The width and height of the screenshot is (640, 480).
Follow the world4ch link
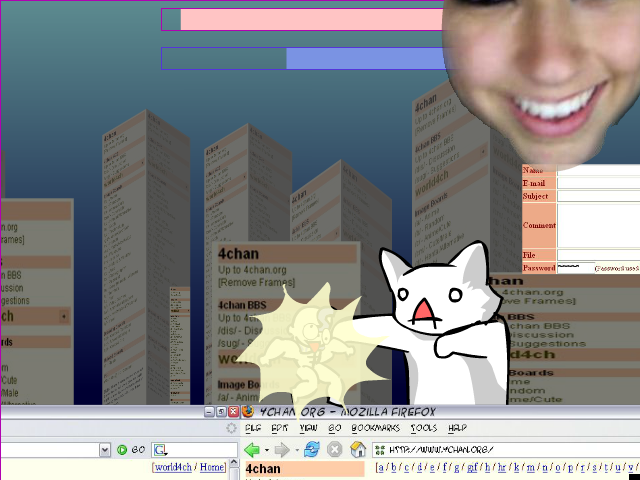pyautogui.click(x=173, y=467)
